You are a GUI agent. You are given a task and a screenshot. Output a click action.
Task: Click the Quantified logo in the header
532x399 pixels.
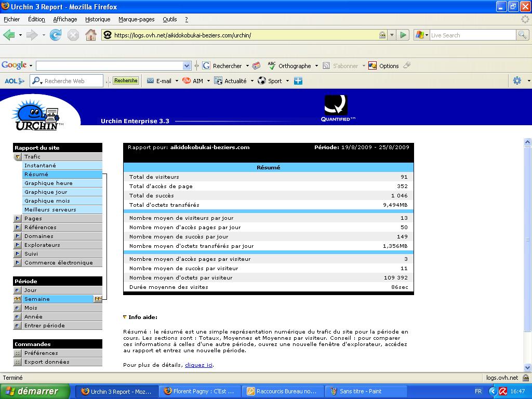tap(338, 108)
